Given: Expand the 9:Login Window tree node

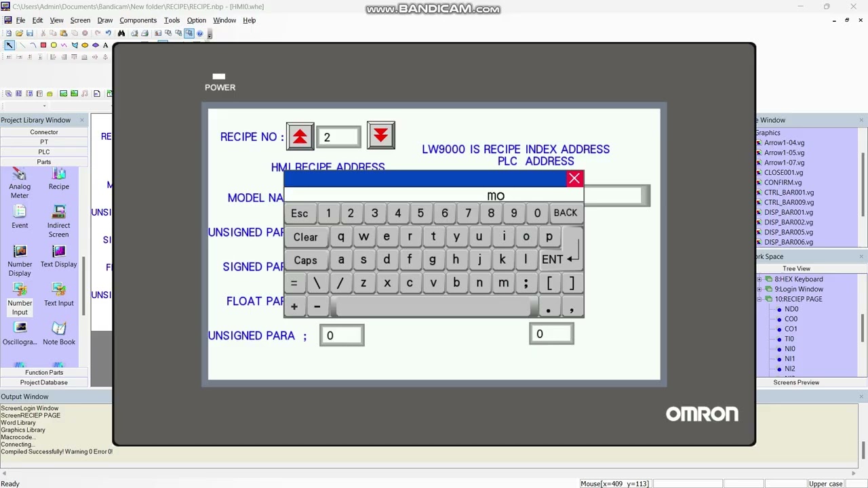Looking at the screenshot, I should click(x=760, y=289).
